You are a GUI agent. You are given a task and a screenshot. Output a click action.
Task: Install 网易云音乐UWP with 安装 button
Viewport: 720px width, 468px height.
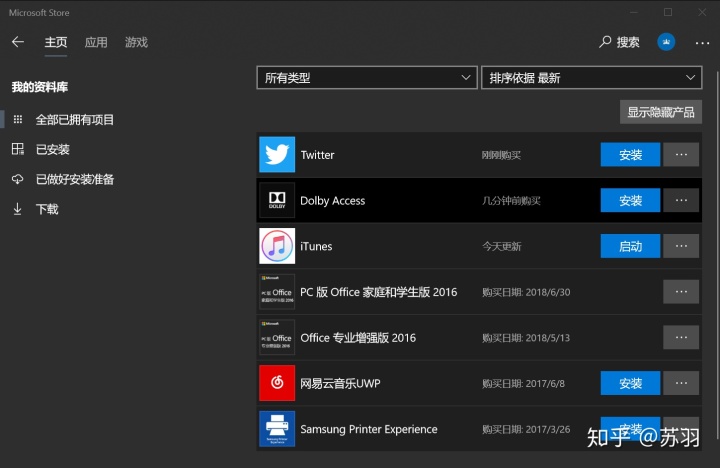pyautogui.click(x=630, y=383)
